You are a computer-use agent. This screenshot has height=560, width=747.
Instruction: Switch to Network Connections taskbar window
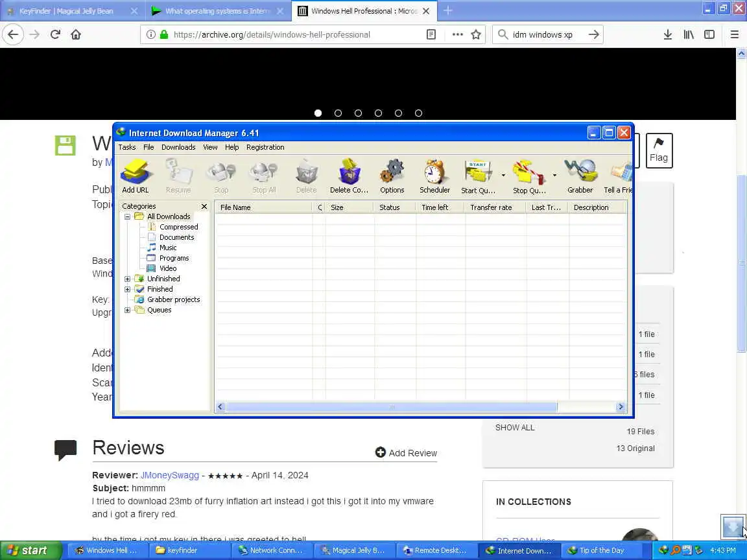(272, 550)
